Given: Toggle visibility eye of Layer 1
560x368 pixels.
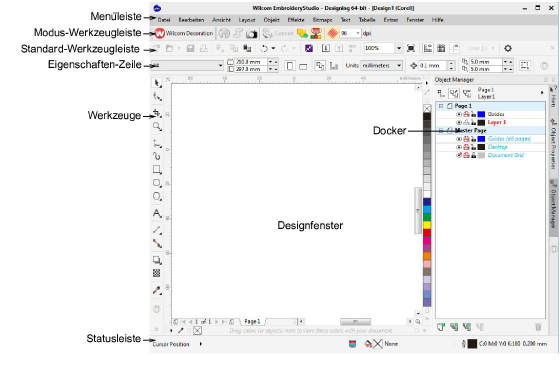Looking at the screenshot, I should pos(459,123).
